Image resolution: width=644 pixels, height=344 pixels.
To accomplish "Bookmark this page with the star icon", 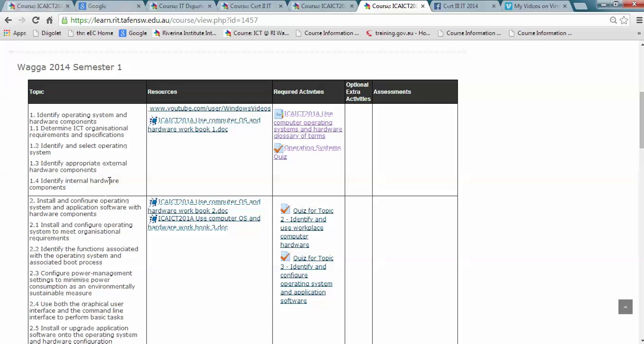I will (624, 20).
